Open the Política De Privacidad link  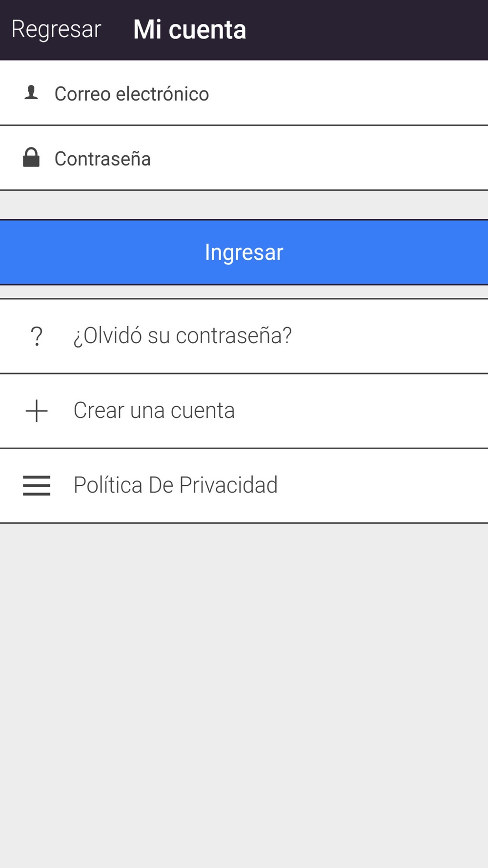point(176,485)
